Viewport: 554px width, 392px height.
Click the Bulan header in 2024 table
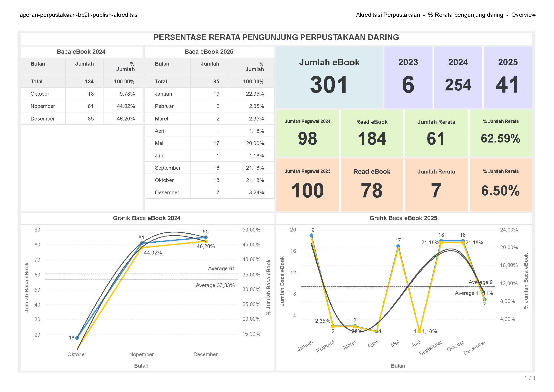tap(38, 64)
